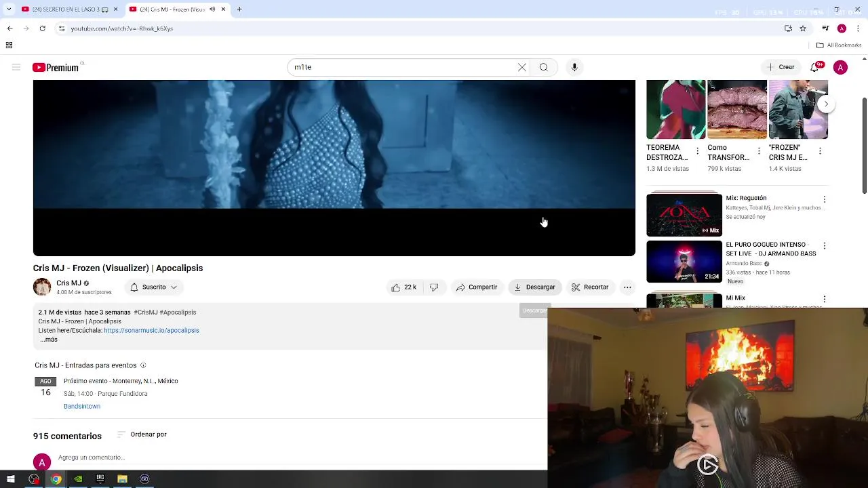Open Epic Games Launcher in taskbar

[100, 479]
